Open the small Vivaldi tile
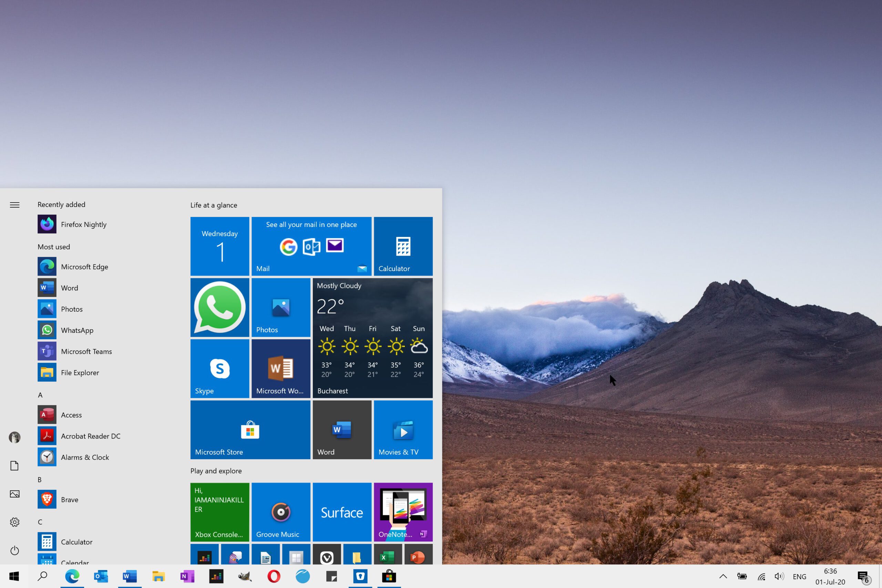 [x=327, y=554]
